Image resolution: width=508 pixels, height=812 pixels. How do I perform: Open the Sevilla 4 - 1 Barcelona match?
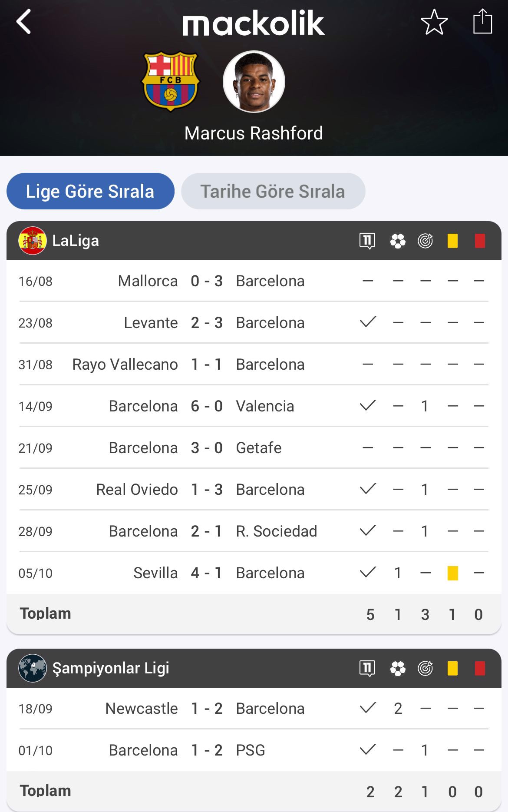click(206, 573)
